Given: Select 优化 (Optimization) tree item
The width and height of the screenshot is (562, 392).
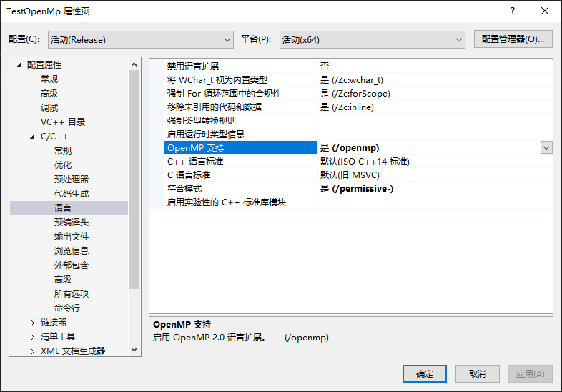Looking at the screenshot, I should 63,165.
